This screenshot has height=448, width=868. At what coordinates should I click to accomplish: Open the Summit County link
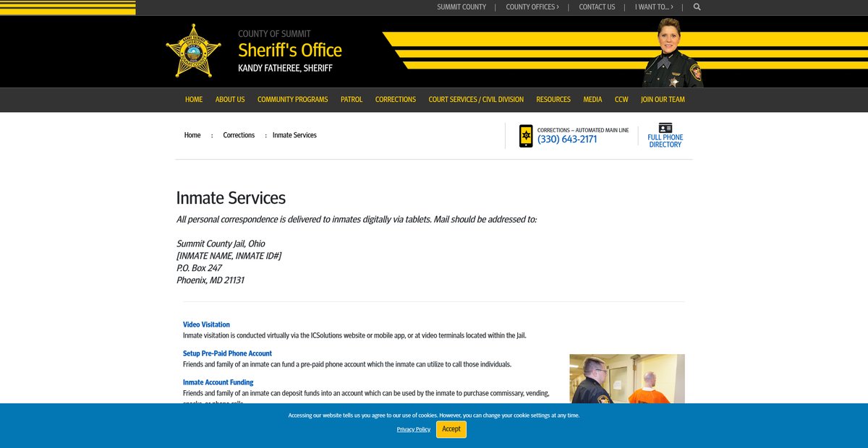click(x=461, y=7)
